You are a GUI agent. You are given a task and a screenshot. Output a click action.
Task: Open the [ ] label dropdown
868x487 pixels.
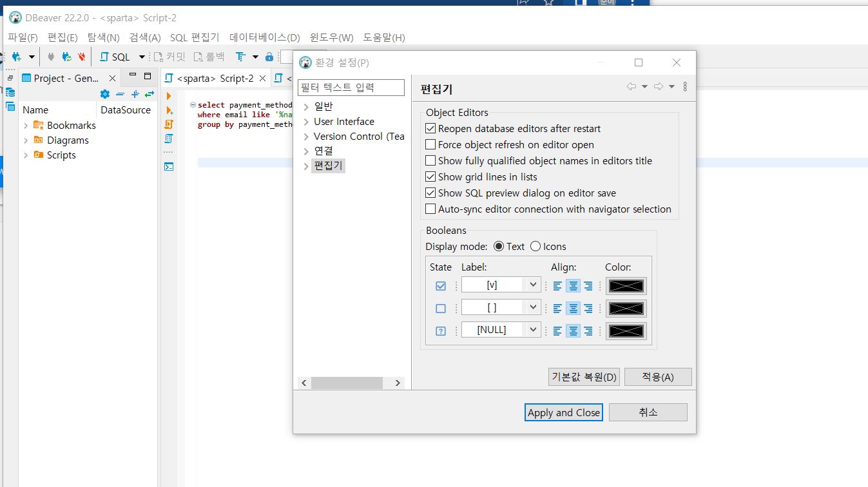(x=533, y=307)
